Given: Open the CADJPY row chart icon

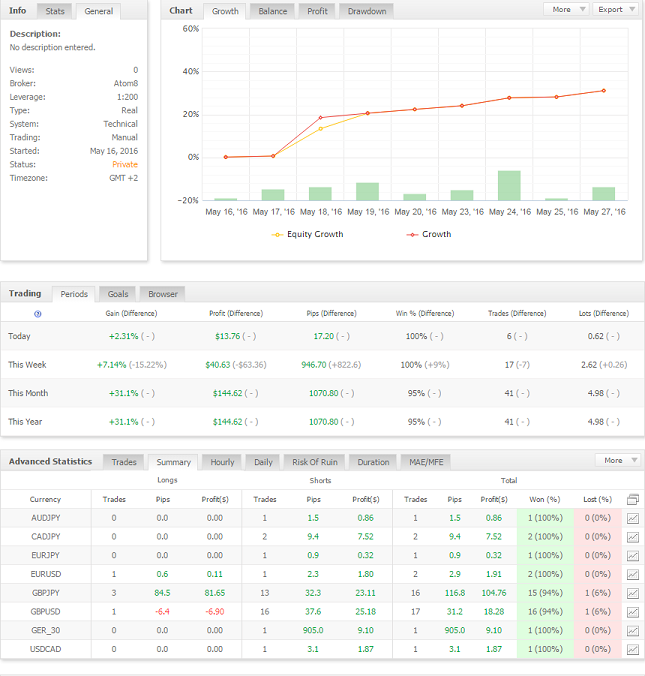Looking at the screenshot, I should coord(632,537).
